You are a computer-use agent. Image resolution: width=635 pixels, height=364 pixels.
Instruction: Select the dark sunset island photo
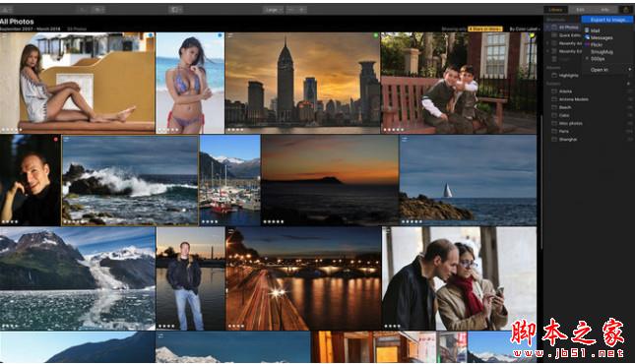click(x=330, y=181)
